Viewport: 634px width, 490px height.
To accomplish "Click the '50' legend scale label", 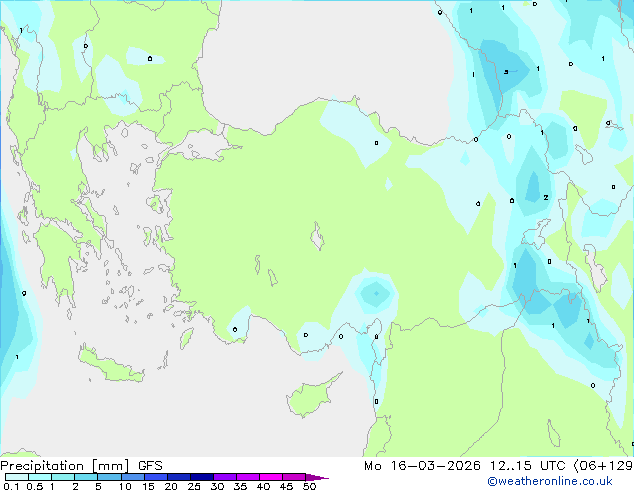I will click(x=309, y=486).
